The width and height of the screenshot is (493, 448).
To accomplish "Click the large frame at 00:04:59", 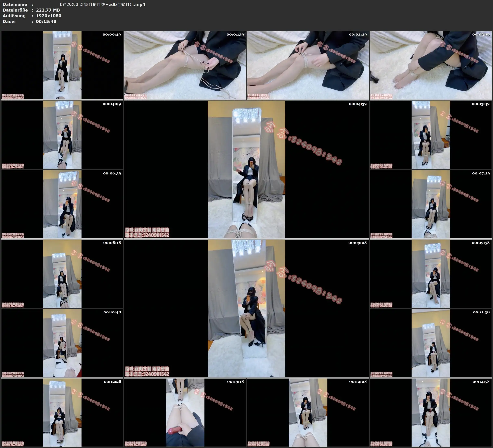I will 246,169.
